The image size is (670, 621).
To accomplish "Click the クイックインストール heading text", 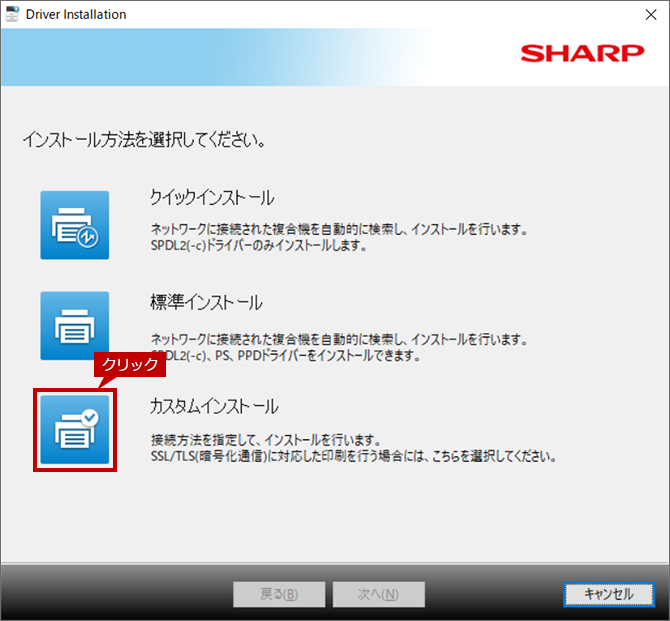I will tap(212, 198).
